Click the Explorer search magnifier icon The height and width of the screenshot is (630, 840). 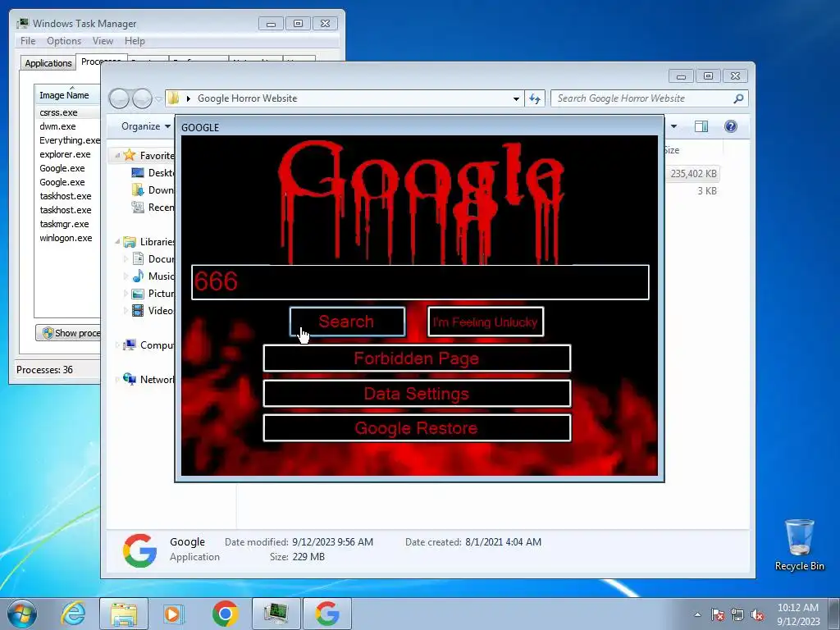click(738, 98)
